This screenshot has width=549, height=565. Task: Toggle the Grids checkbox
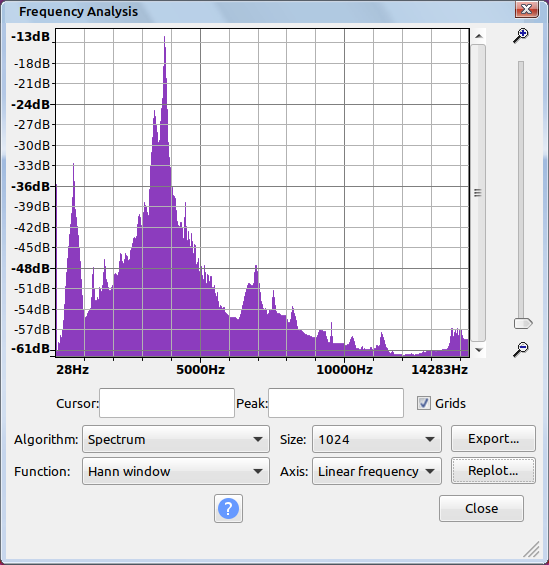[424, 403]
